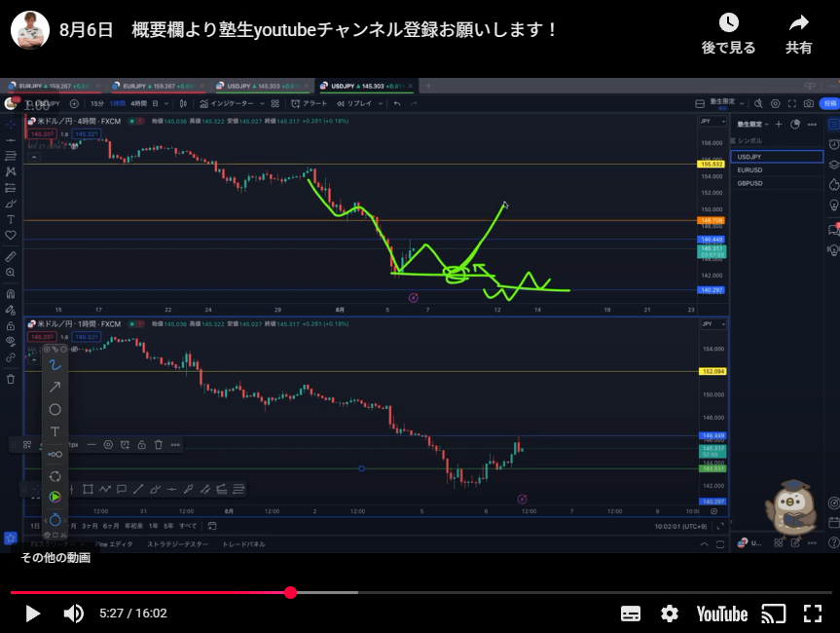Open video on YouTube via logo

pos(721,614)
